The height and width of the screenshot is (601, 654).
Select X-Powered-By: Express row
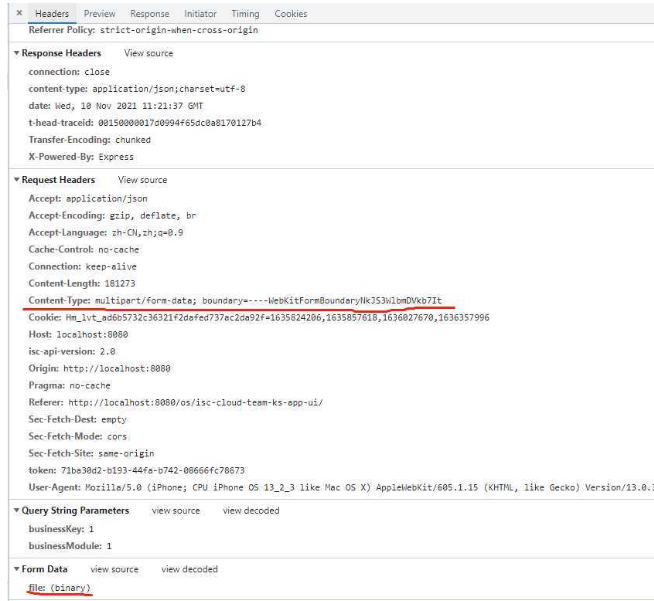point(81,157)
